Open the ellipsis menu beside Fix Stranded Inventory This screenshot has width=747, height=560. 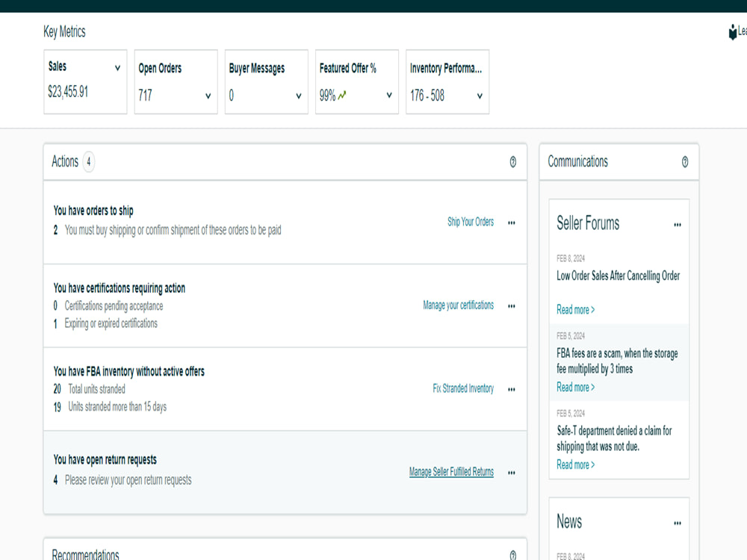pos(511,388)
